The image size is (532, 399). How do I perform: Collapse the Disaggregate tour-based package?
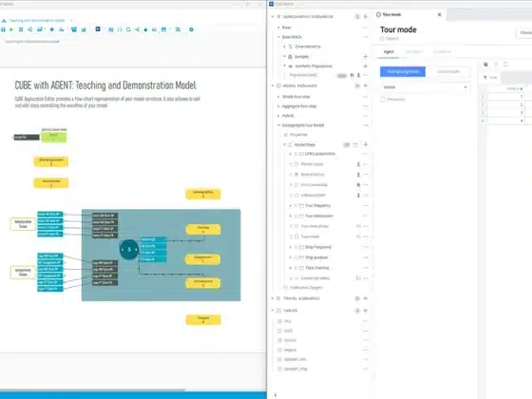[279, 125]
